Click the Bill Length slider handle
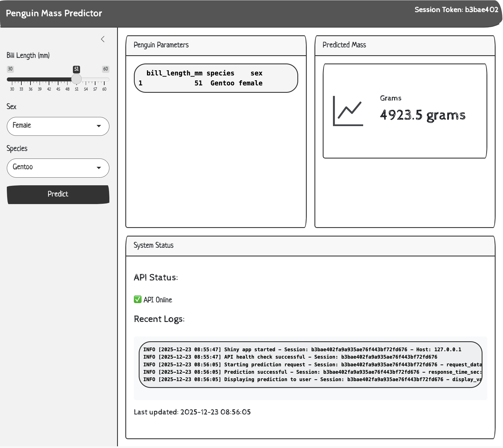 click(x=76, y=79)
